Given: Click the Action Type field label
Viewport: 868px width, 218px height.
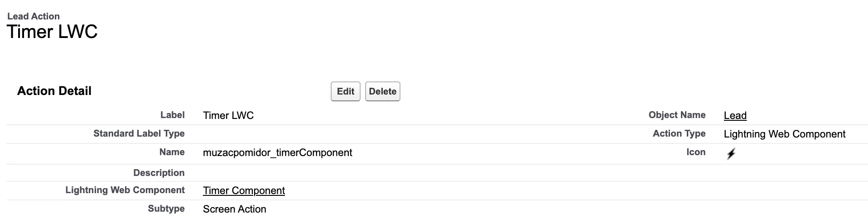Looking at the screenshot, I should point(679,134).
